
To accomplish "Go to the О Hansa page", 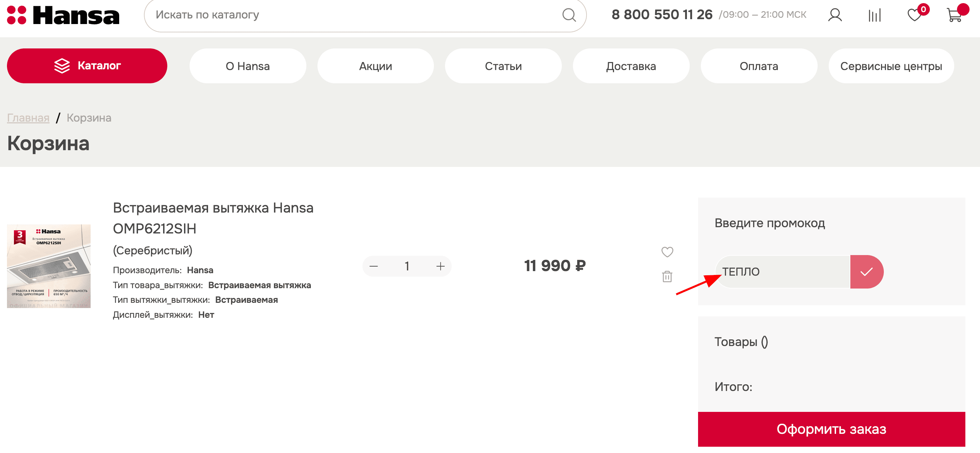I will coord(248,66).
